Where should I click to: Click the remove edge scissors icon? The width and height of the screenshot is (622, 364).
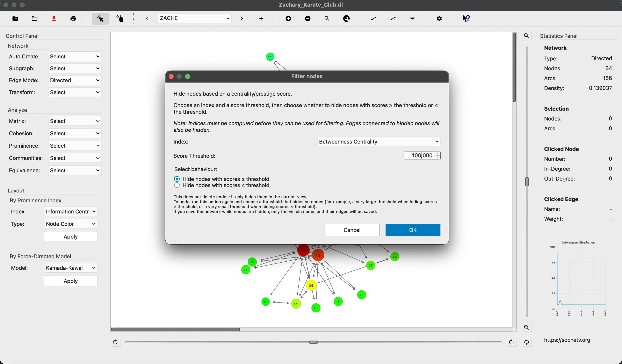click(x=393, y=19)
